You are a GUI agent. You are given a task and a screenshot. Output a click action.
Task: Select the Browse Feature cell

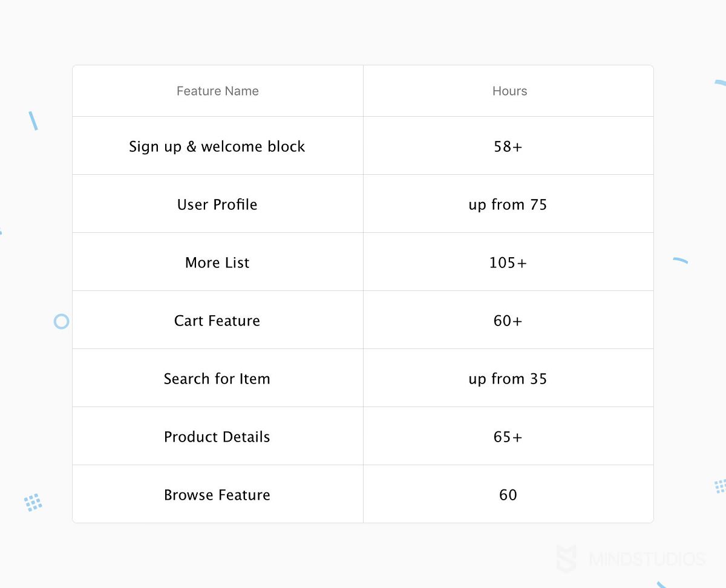pyautogui.click(x=217, y=495)
